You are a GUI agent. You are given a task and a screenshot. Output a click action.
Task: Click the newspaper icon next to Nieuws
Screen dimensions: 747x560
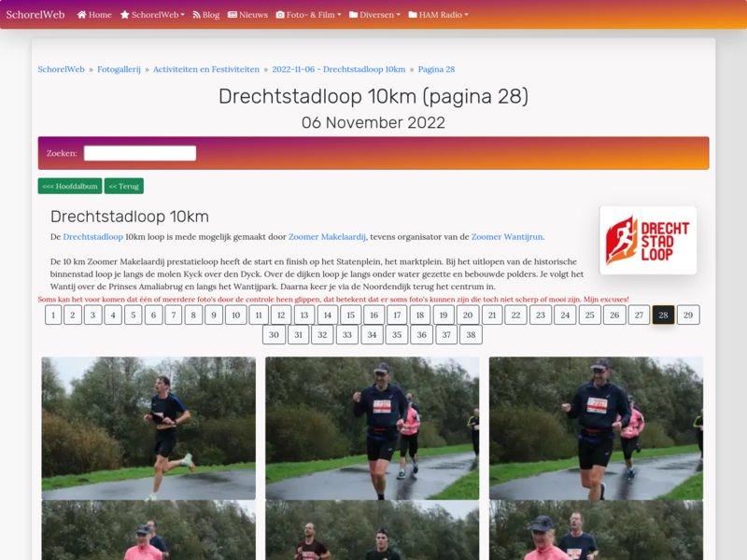point(232,15)
